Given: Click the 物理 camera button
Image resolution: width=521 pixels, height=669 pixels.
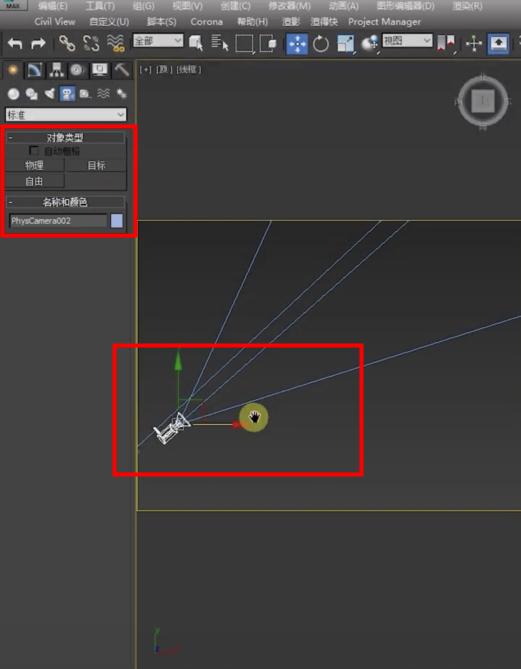Looking at the screenshot, I should pyautogui.click(x=35, y=166).
